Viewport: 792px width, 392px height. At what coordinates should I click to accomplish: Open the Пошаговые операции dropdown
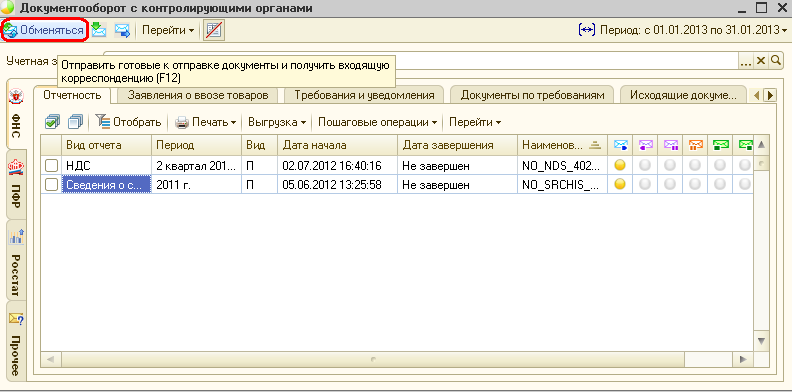[377, 122]
